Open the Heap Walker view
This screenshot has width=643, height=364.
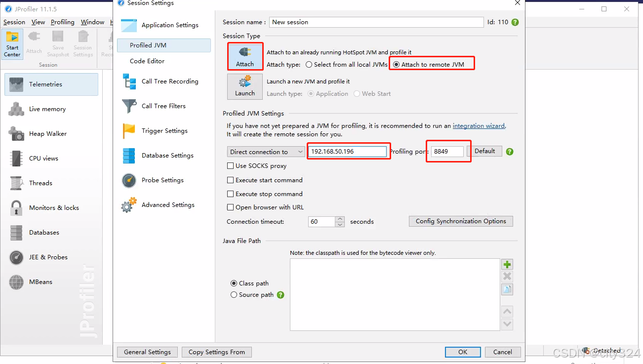tap(51, 134)
